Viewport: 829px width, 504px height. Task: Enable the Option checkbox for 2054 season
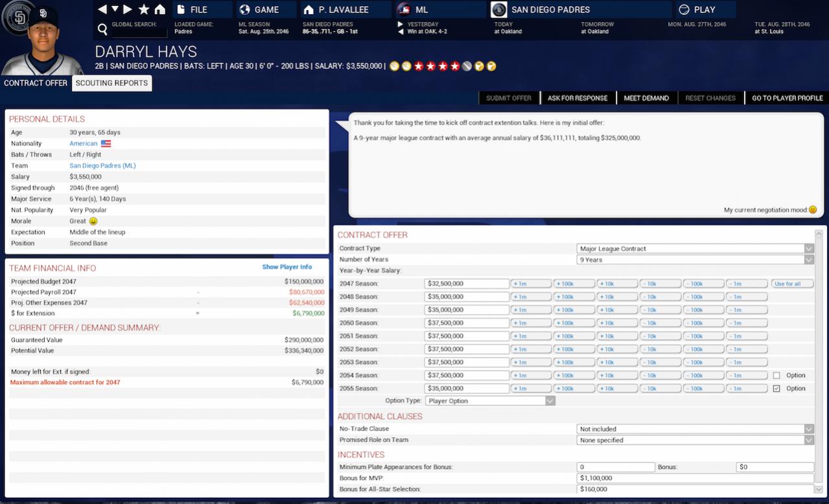776,376
